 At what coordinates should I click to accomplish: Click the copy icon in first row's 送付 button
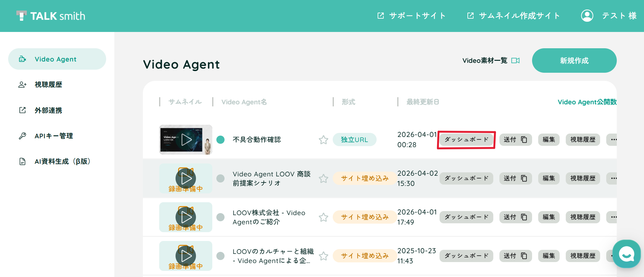coord(524,140)
